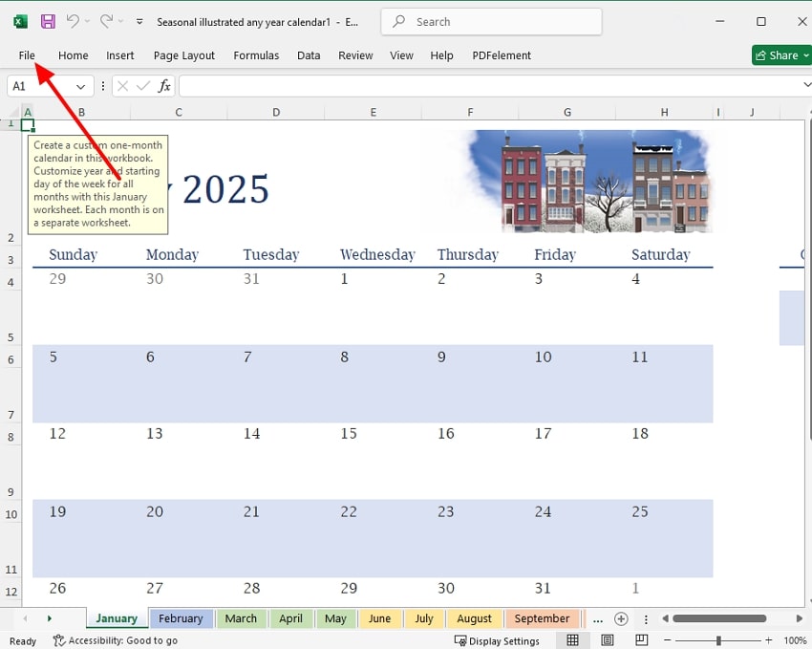The height and width of the screenshot is (649, 812).
Task: Go to the July sheet tab
Action: click(424, 618)
